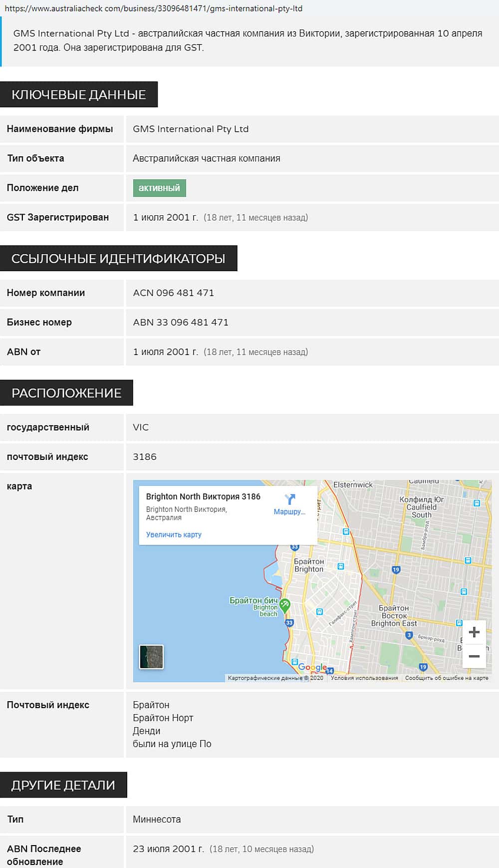The width and height of the screenshot is (499, 868).
Task: Zoom in the map with plus button
Action: pyautogui.click(x=474, y=632)
